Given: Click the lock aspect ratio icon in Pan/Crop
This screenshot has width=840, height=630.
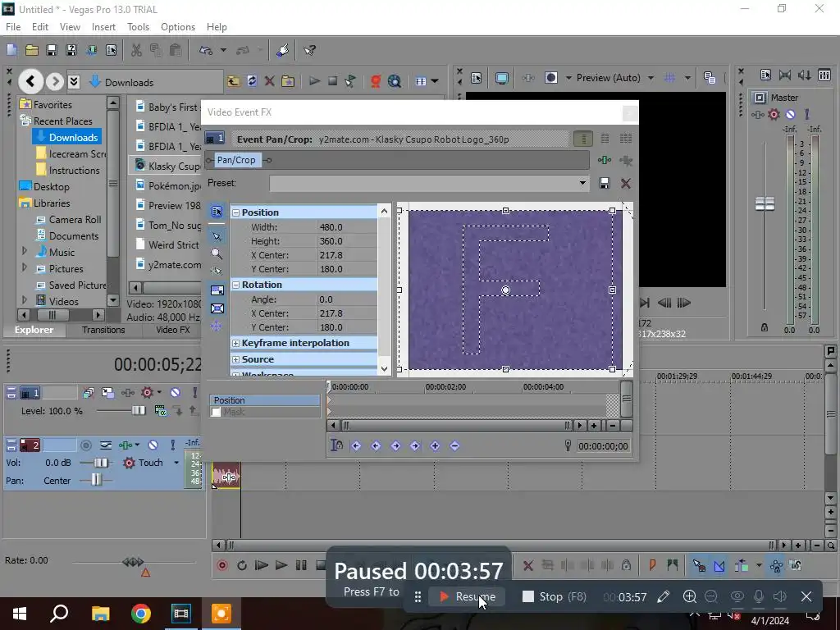Looking at the screenshot, I should coord(217,290).
